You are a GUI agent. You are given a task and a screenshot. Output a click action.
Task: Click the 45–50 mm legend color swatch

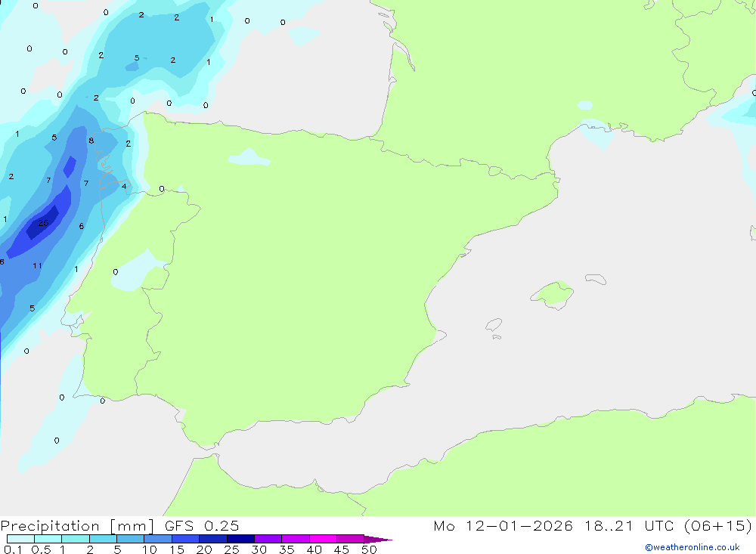pos(351,539)
